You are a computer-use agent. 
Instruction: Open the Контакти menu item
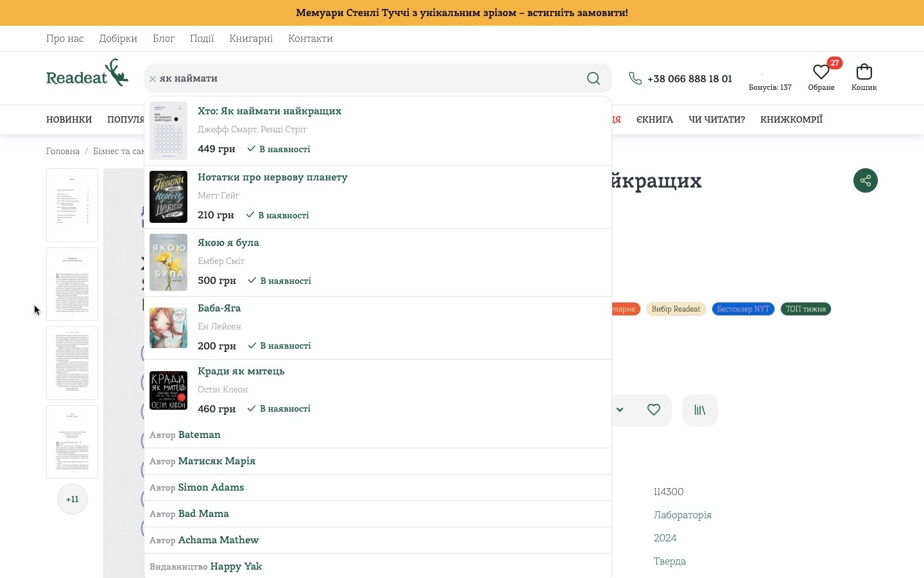point(311,39)
